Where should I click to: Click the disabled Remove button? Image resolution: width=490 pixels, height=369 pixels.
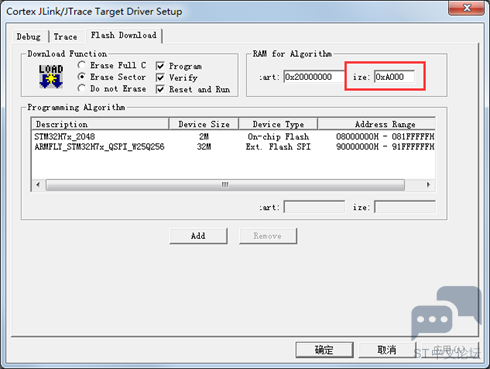pyautogui.click(x=268, y=236)
